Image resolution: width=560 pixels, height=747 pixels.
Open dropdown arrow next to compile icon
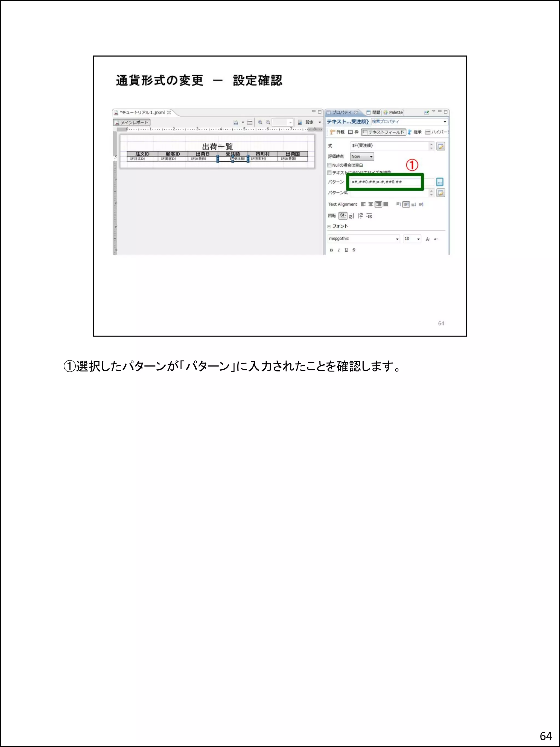[x=243, y=122]
